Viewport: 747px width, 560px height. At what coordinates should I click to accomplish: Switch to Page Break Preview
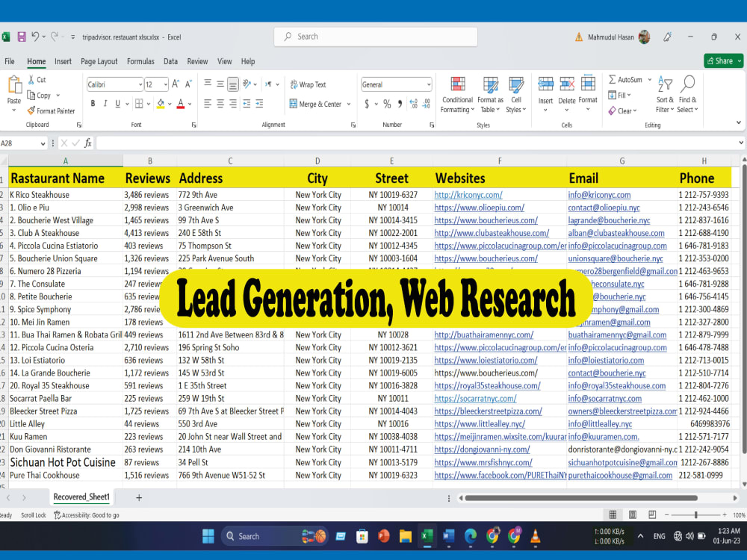(x=651, y=514)
